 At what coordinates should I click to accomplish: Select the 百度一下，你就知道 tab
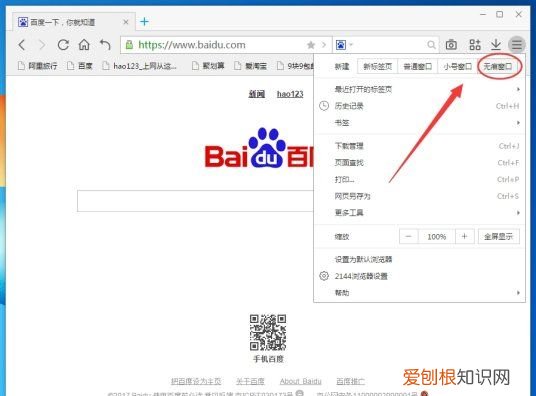(x=74, y=22)
